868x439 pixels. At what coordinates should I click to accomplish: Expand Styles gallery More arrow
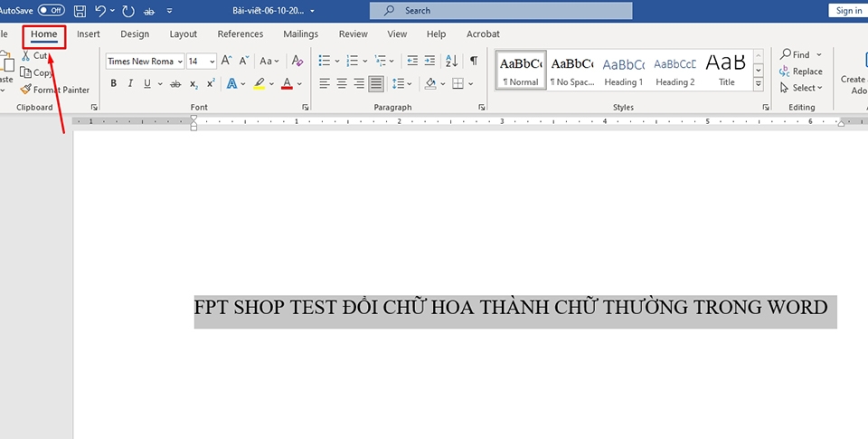[759, 85]
